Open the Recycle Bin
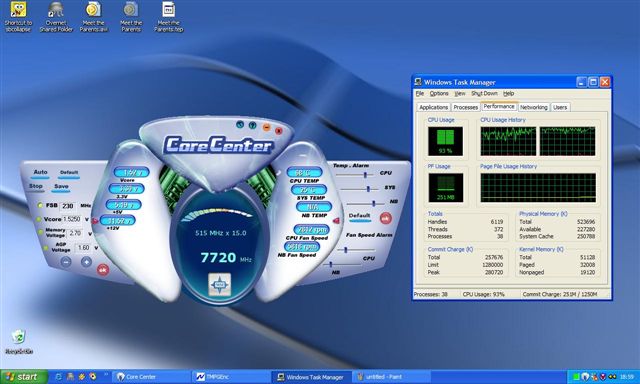 [x=19, y=342]
